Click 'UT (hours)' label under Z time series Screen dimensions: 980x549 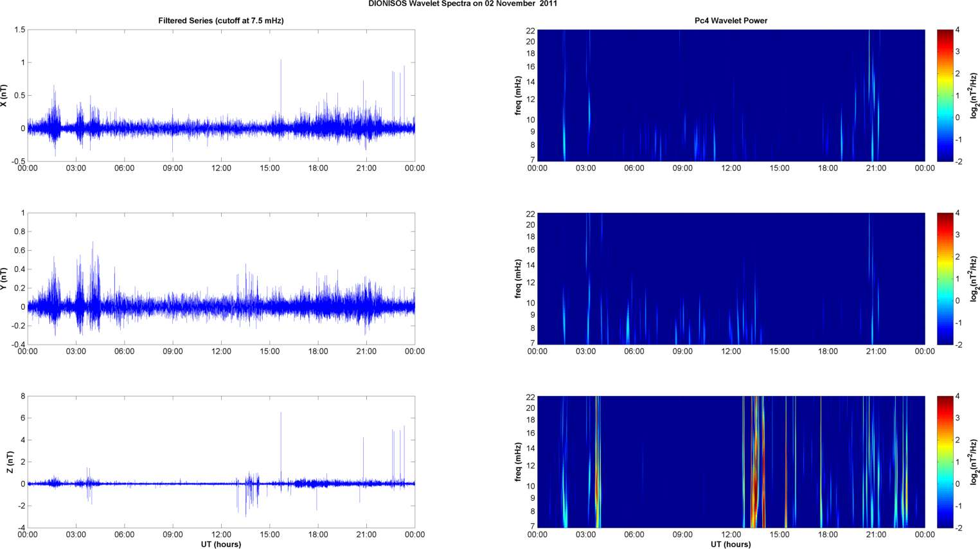[221, 544]
